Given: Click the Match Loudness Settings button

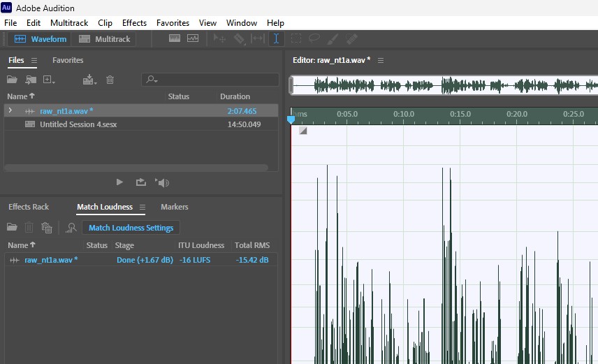Looking at the screenshot, I should (x=131, y=228).
